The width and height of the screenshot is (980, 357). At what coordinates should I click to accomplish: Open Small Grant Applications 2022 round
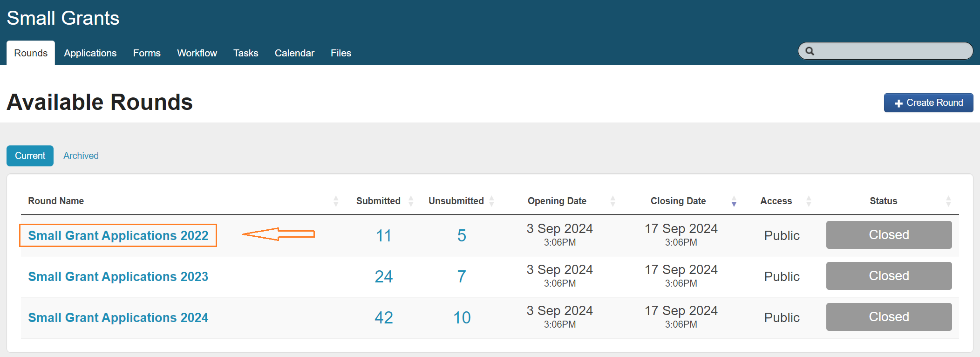[118, 235]
